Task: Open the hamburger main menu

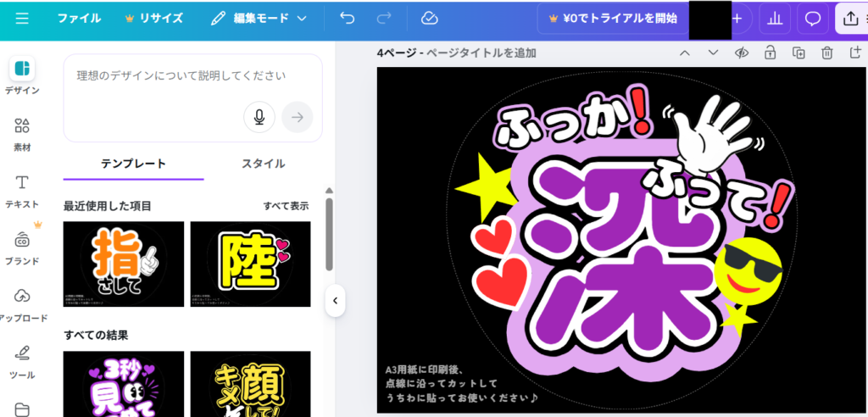Action: [22, 18]
